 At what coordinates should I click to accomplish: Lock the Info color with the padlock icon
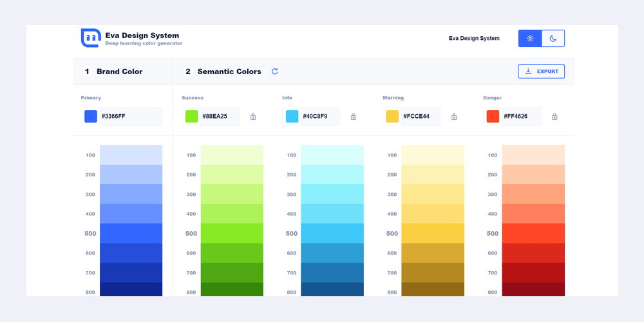353,117
